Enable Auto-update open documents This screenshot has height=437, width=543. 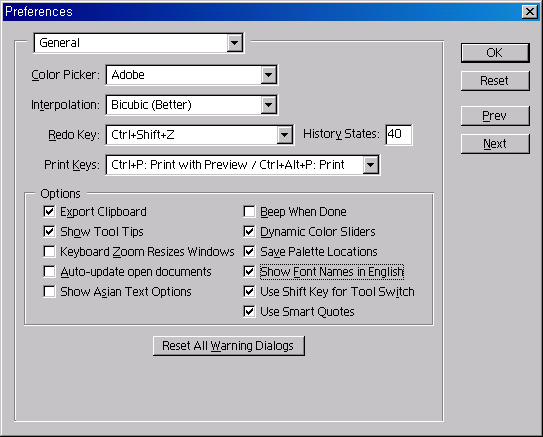click(x=49, y=271)
